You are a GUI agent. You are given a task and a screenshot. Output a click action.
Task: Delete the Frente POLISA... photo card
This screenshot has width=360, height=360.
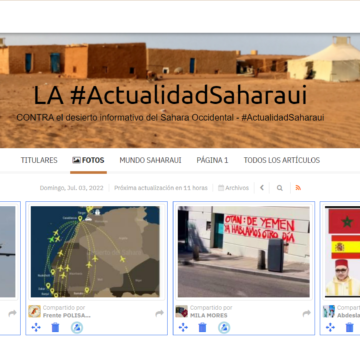pyautogui.click(x=55, y=328)
